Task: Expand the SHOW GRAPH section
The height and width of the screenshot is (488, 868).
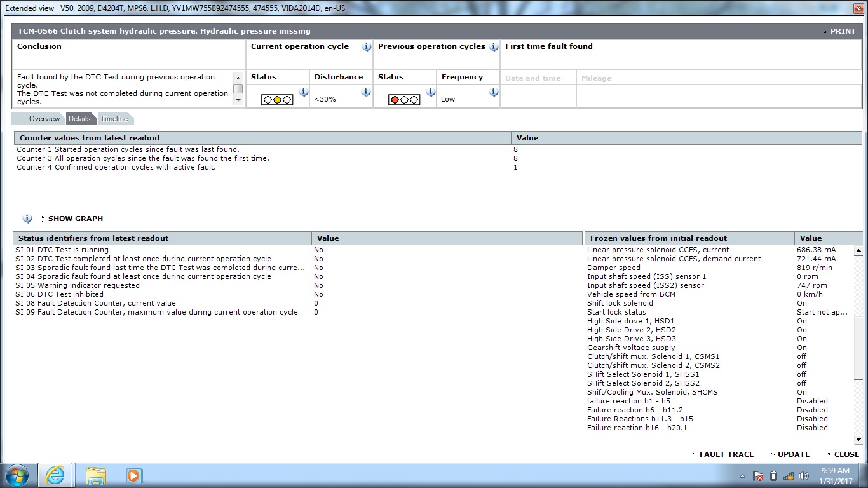Action: pos(75,219)
